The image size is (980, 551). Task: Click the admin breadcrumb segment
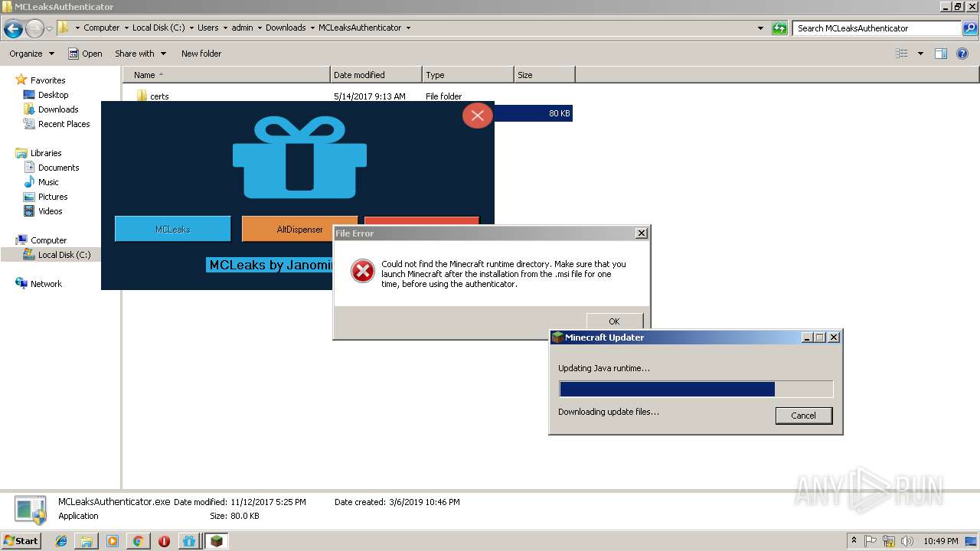click(242, 28)
